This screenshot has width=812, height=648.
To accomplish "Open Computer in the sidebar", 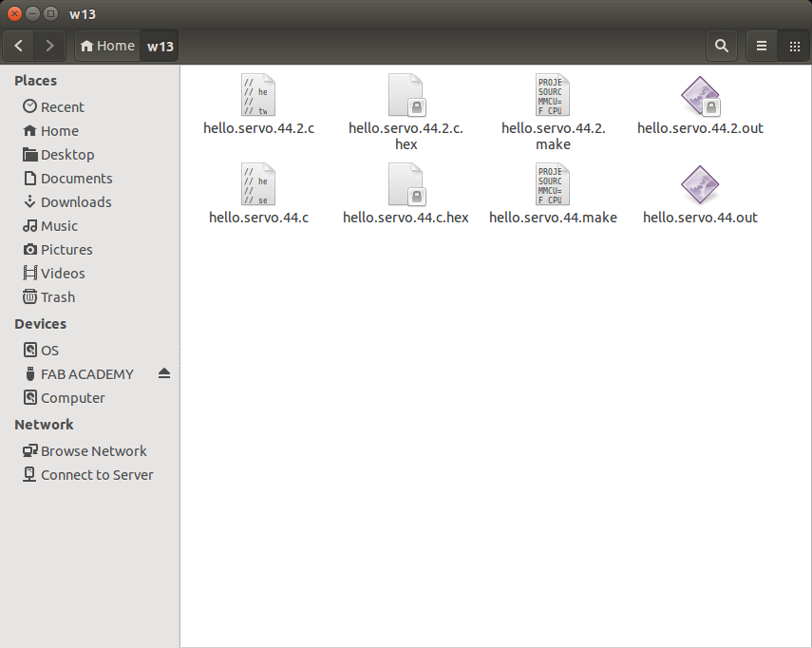I will pos(89,398).
